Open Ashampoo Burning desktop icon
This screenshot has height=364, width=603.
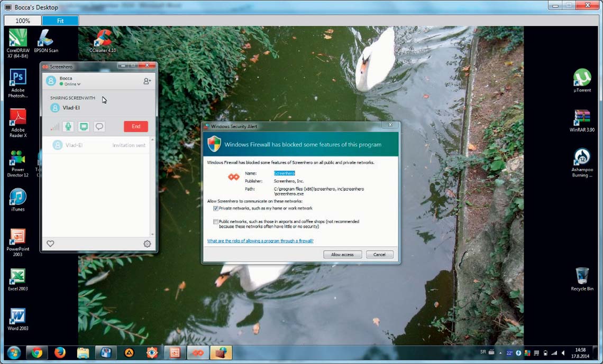click(582, 163)
